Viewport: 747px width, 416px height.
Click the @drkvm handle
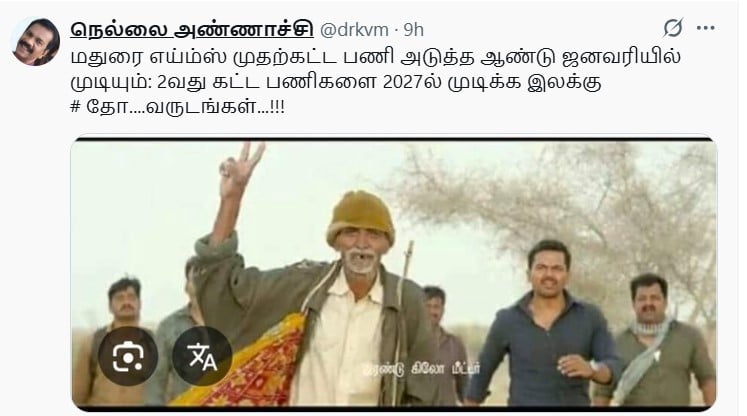[354, 30]
